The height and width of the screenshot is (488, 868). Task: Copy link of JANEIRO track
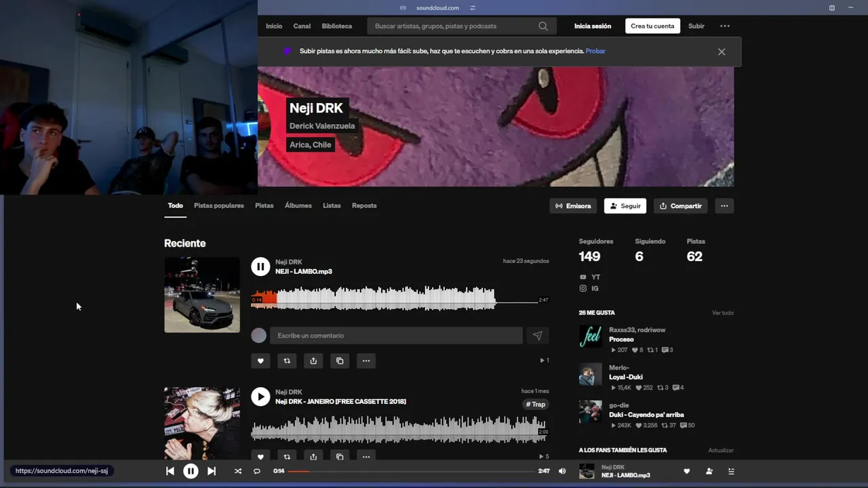(340, 457)
